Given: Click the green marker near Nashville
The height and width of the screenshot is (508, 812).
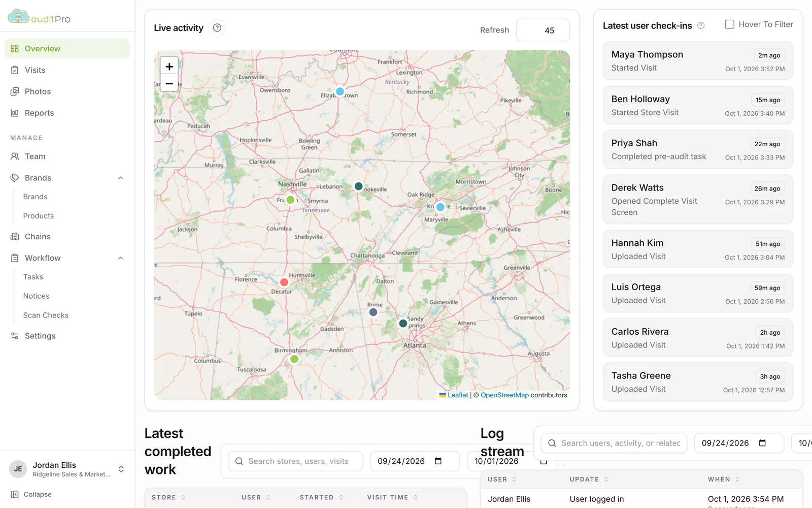Looking at the screenshot, I should tap(290, 200).
